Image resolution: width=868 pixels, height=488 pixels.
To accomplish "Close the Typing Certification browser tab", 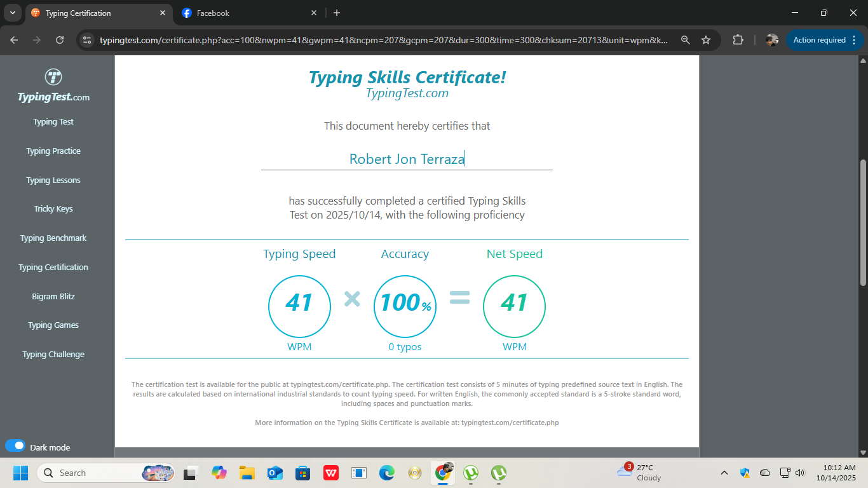I will pos(163,13).
